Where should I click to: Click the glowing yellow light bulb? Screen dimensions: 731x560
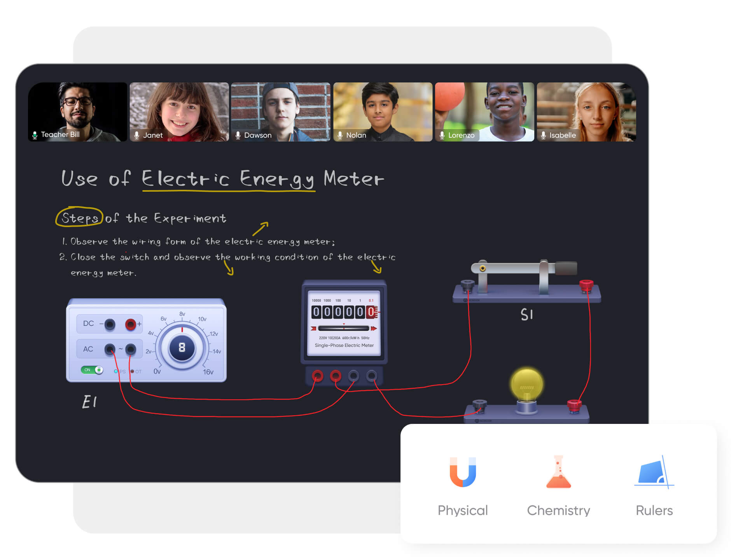pos(526,385)
